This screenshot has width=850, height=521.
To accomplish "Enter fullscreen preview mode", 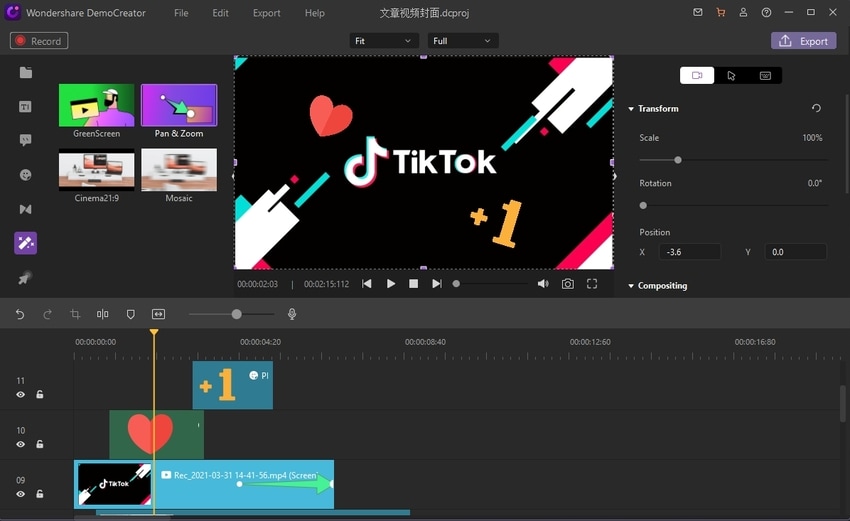I will tap(592, 284).
